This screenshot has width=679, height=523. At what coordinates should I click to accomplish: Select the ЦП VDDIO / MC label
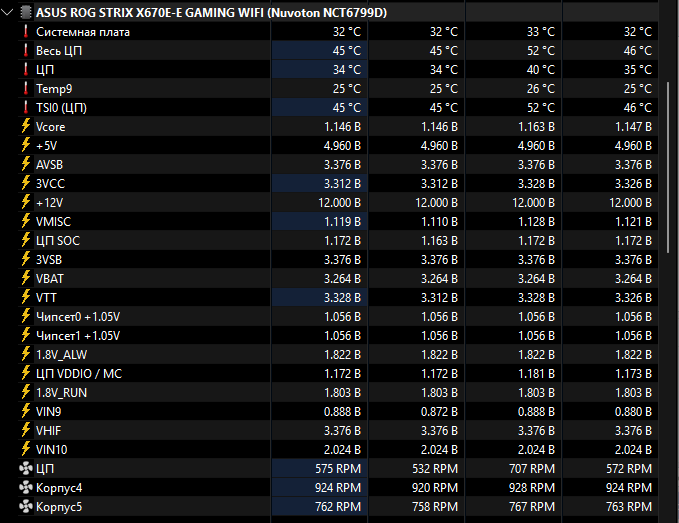click(x=79, y=374)
